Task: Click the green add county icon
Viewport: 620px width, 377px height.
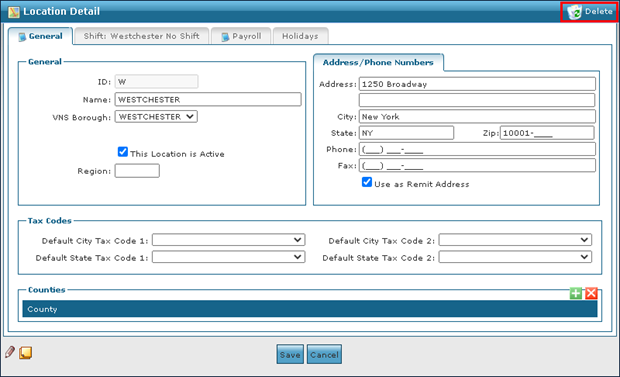Action: click(576, 293)
